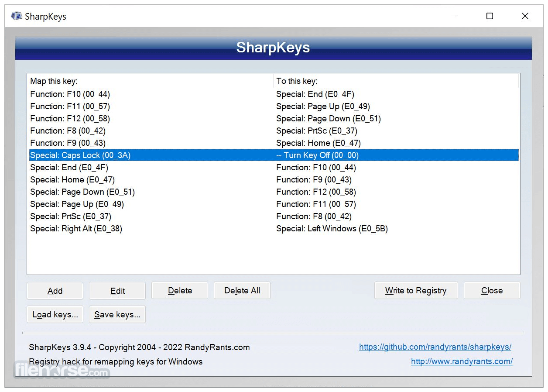Select row 'Special: Page Up (E0_49)' in left column

pyautogui.click(x=77, y=204)
